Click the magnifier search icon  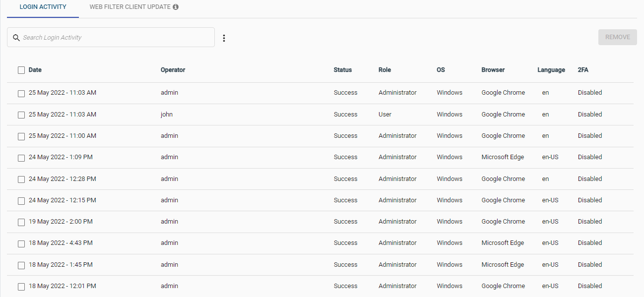click(16, 38)
